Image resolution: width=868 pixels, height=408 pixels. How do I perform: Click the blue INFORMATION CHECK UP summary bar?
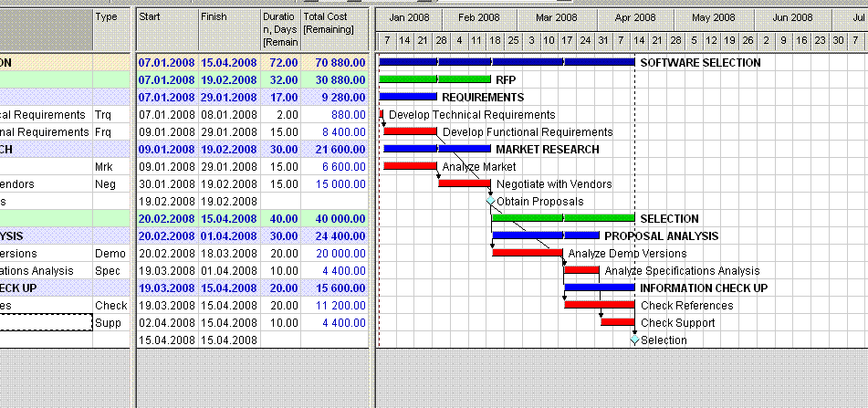(600, 288)
